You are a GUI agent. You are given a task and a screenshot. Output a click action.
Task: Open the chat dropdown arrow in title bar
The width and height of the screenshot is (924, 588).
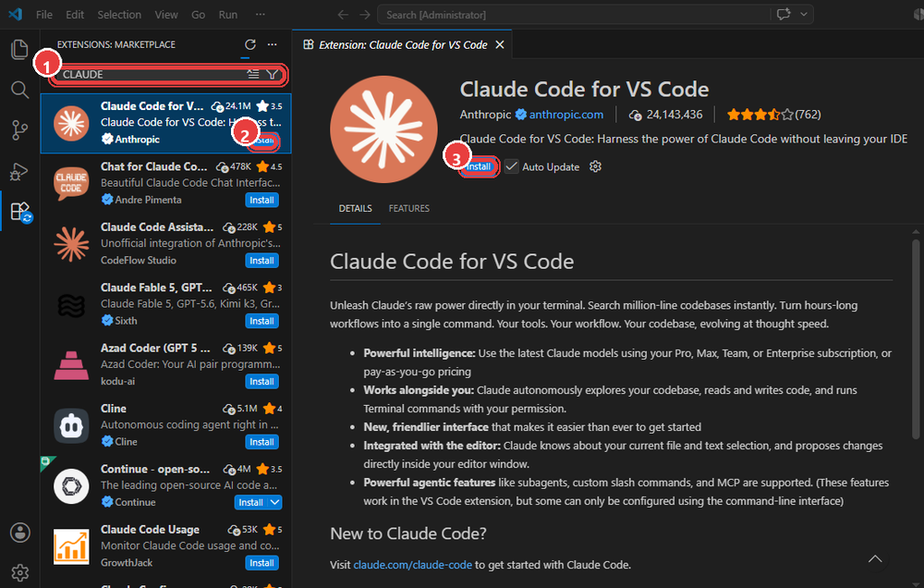point(803,14)
